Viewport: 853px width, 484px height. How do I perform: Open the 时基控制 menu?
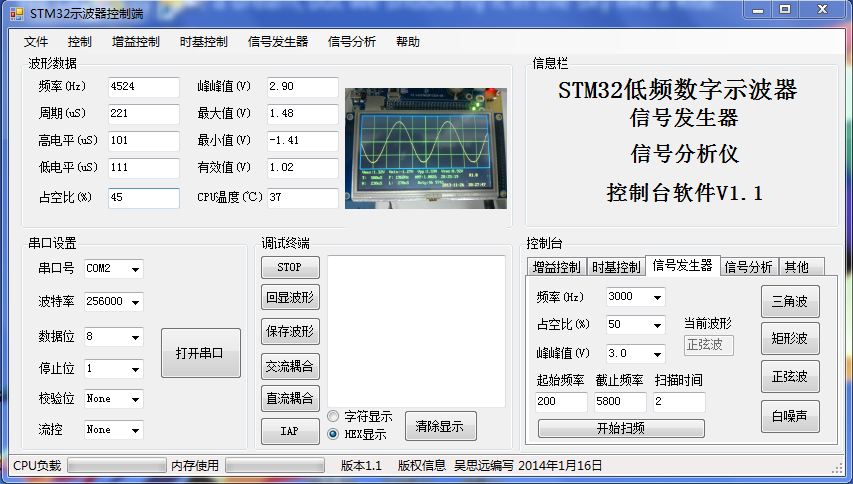[203, 42]
